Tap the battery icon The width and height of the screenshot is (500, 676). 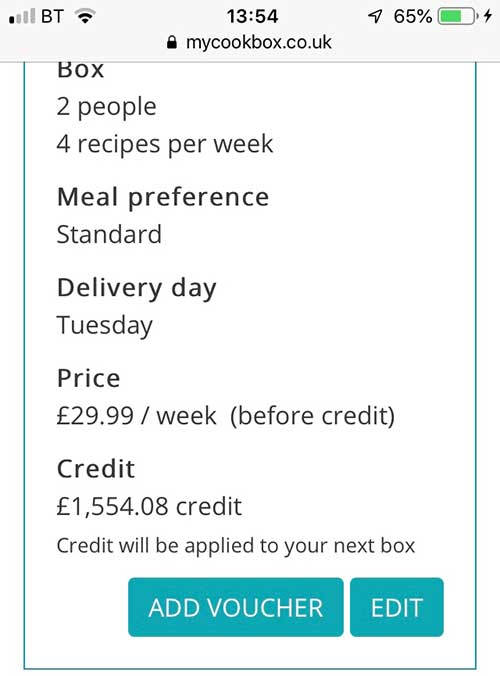pos(458,17)
